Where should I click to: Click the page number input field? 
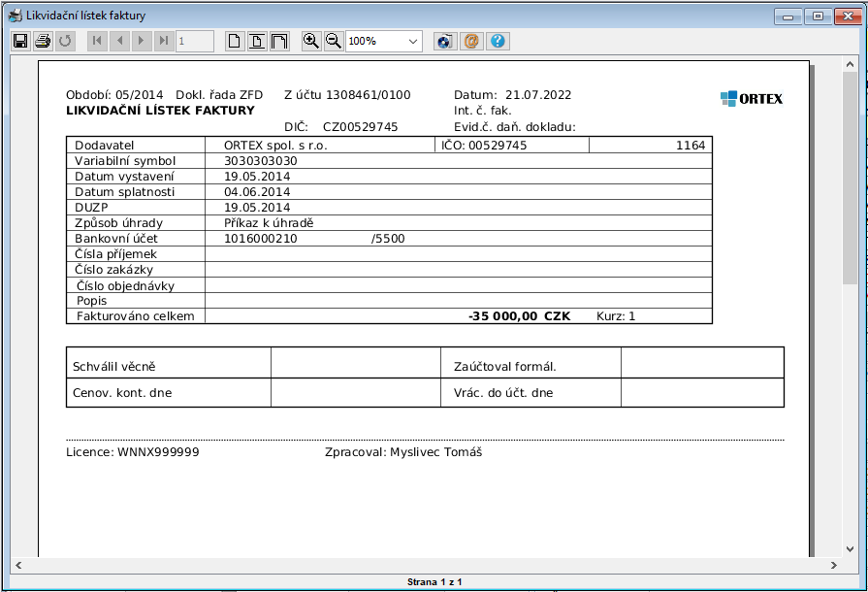(194, 41)
